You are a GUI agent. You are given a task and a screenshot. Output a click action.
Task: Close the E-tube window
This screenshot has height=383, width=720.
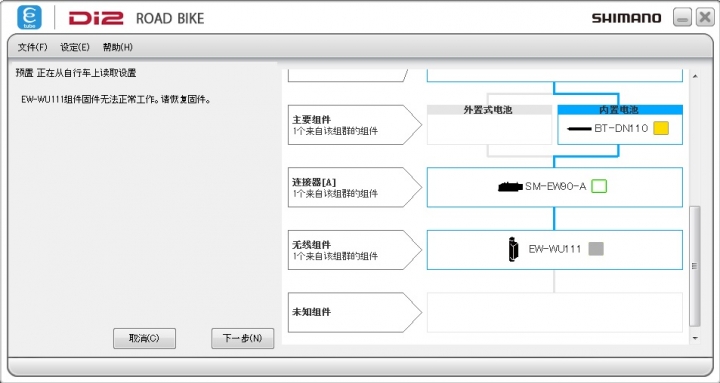(705, 17)
